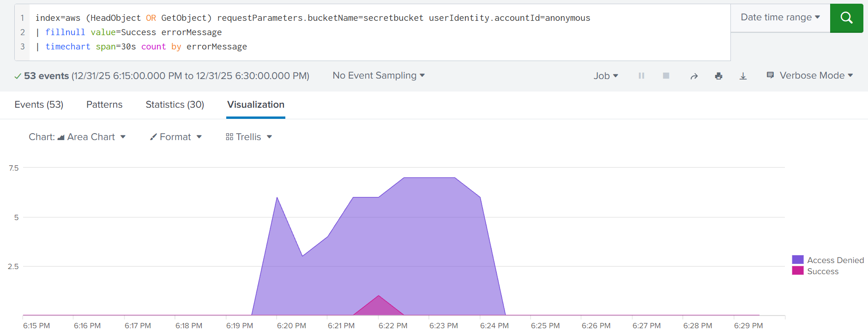The image size is (868, 331).
Task: Click the Success legend label
Action: [x=823, y=271]
